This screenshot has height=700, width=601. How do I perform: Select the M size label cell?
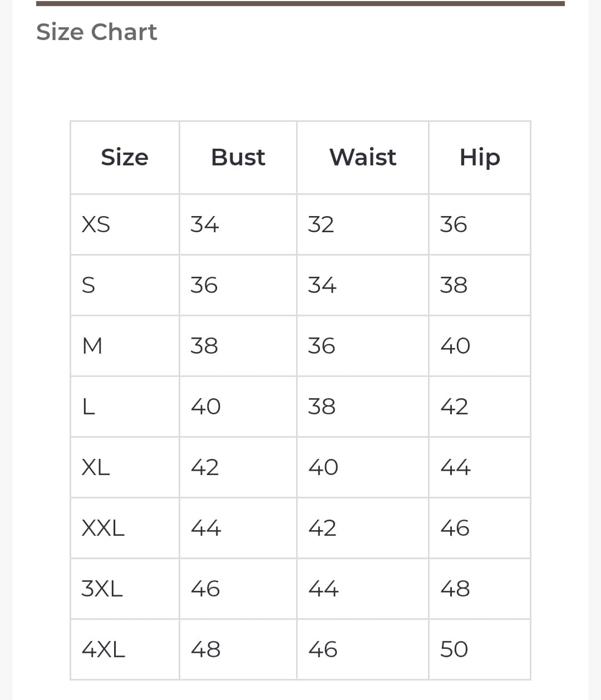[x=92, y=346]
